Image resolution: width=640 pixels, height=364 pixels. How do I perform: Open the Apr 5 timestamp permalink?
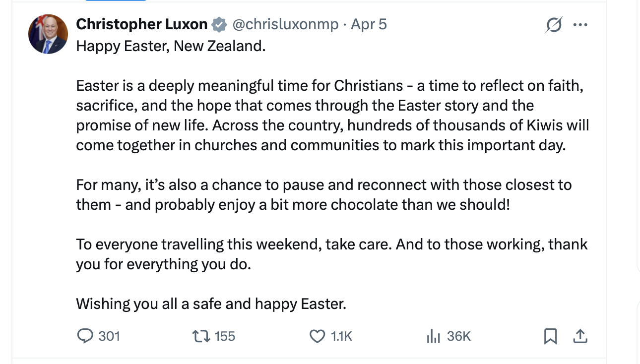[369, 24]
